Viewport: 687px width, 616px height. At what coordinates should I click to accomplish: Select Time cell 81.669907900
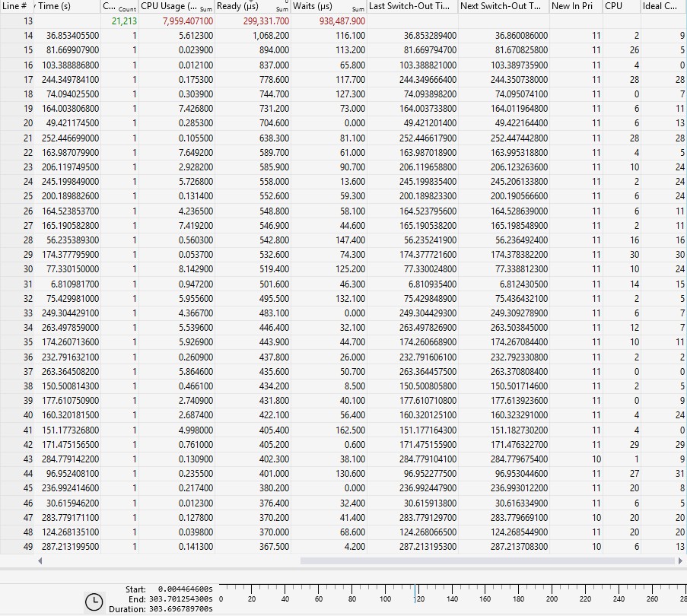(73, 50)
